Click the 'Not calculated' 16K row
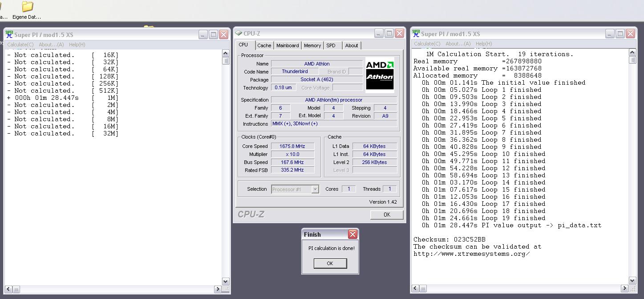644x299 pixels. pyautogui.click(x=63, y=55)
